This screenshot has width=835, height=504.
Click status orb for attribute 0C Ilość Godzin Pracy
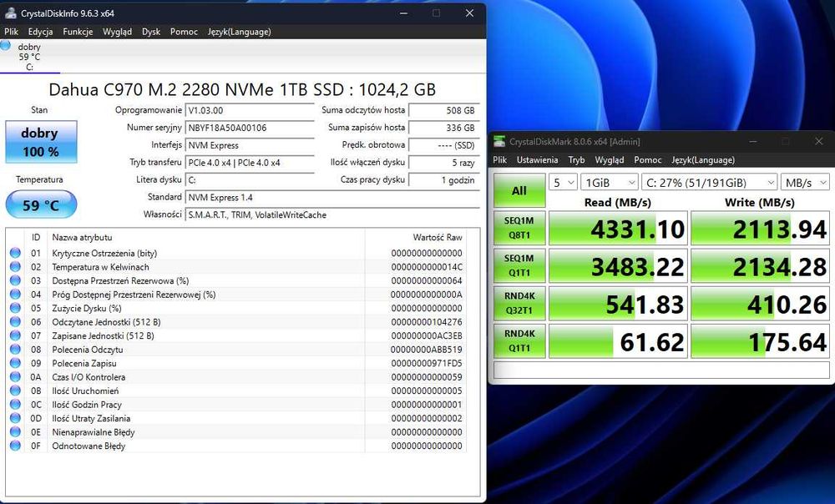pyautogui.click(x=15, y=405)
